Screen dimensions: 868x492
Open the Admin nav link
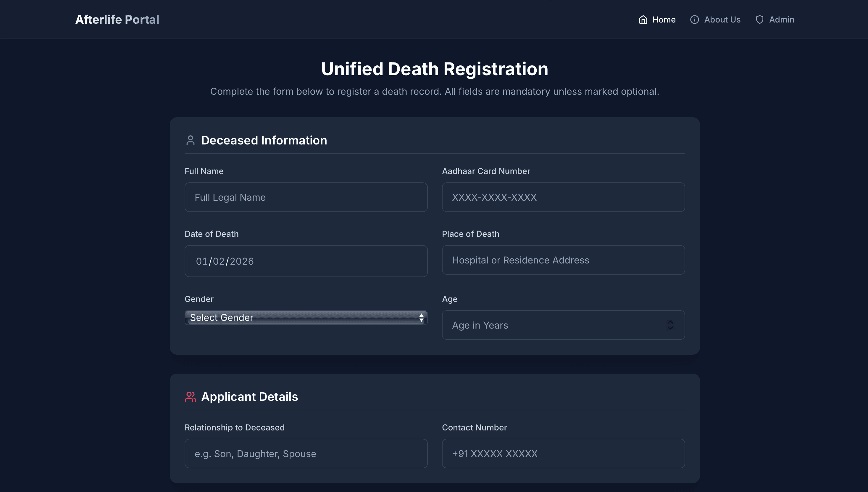pos(781,20)
